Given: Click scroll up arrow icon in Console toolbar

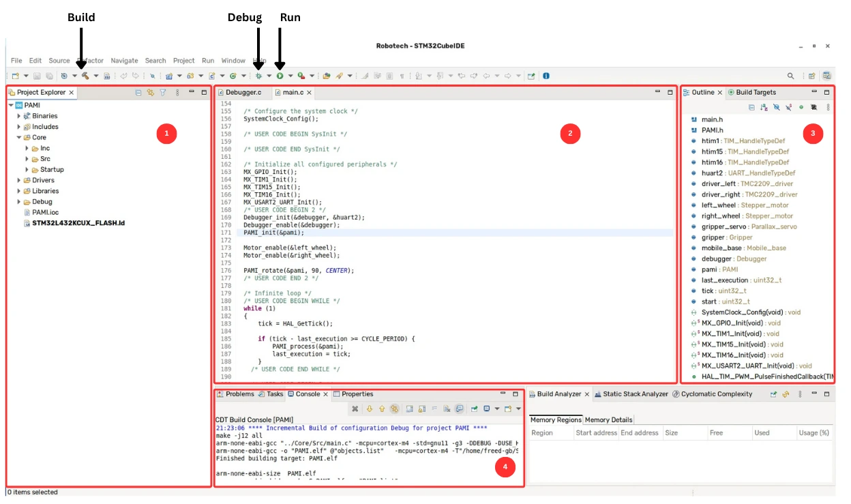Looking at the screenshot, I should [382, 409].
